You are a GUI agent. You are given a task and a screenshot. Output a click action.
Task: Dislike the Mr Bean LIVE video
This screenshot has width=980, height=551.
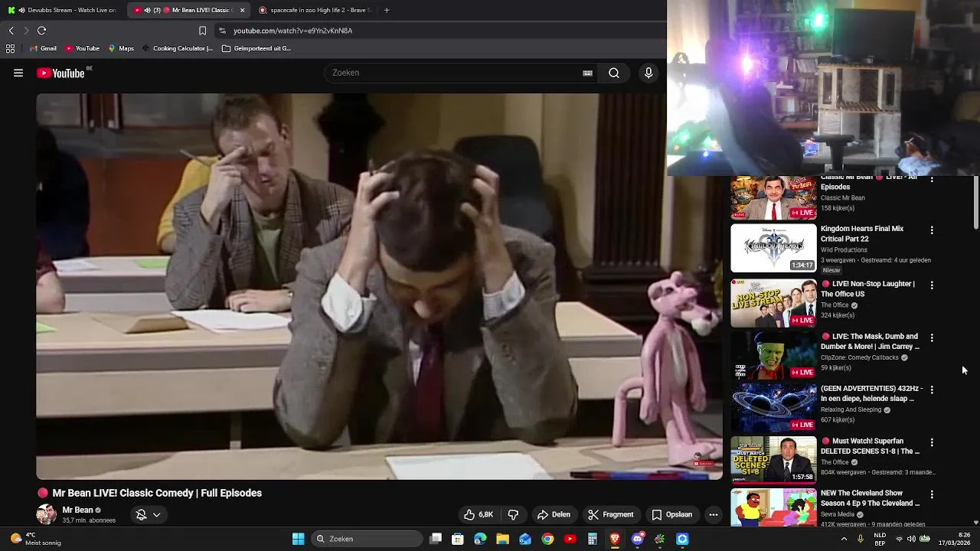click(x=513, y=514)
